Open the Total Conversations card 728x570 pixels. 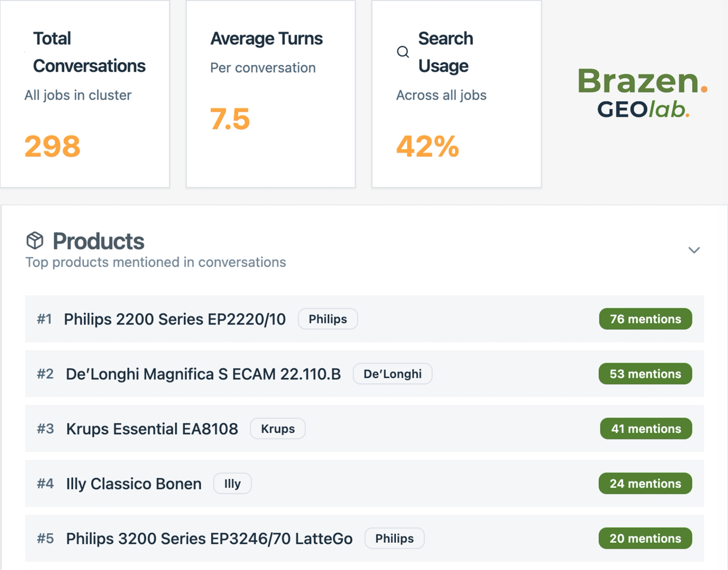click(x=85, y=93)
